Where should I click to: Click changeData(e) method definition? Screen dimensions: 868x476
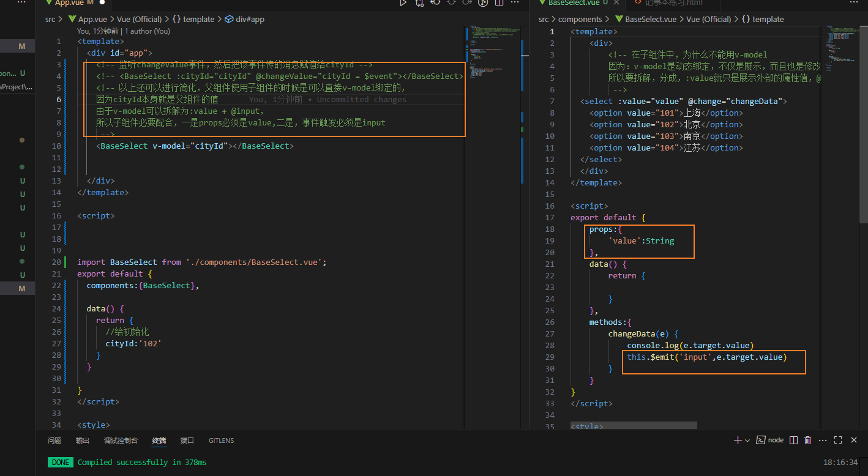click(x=643, y=333)
